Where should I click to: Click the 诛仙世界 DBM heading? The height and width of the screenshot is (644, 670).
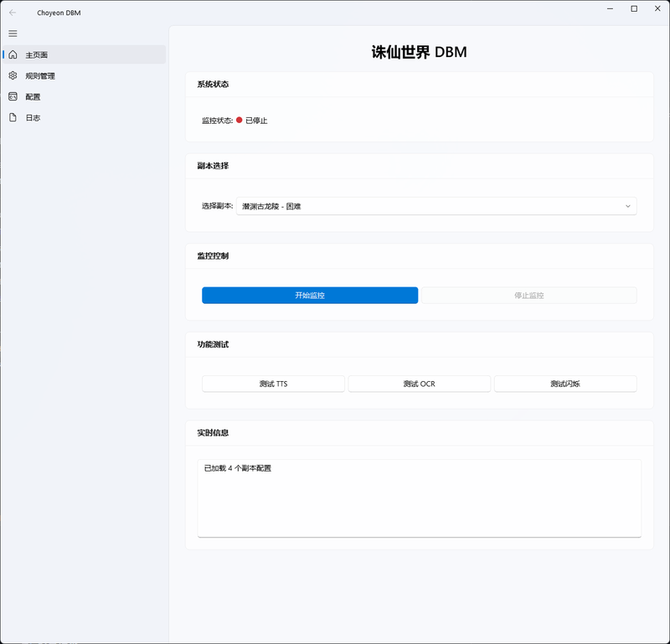coord(420,52)
